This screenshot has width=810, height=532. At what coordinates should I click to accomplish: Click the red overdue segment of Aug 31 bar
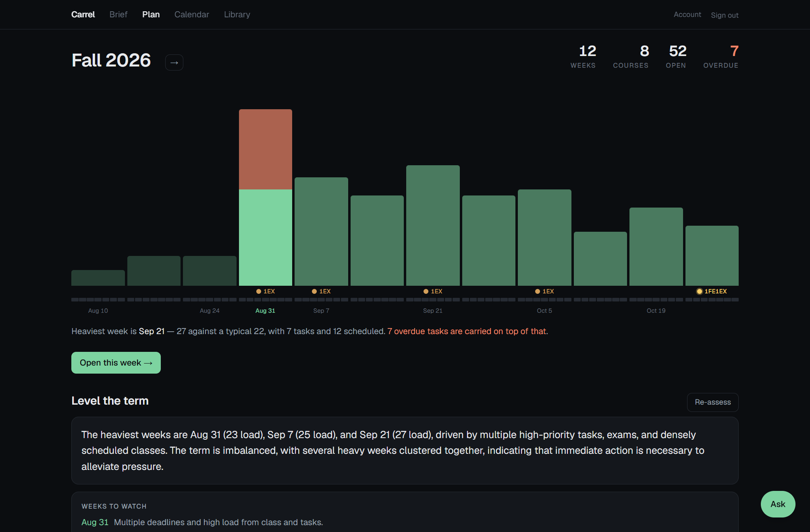(266, 149)
